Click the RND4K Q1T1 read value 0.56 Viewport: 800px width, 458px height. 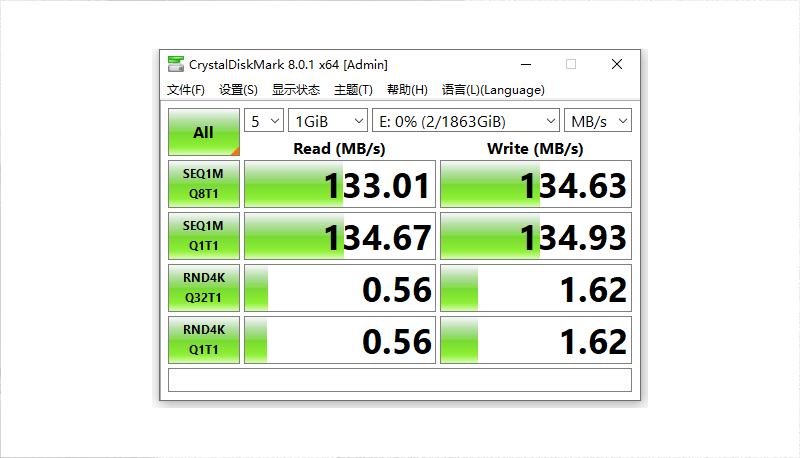tap(340, 340)
